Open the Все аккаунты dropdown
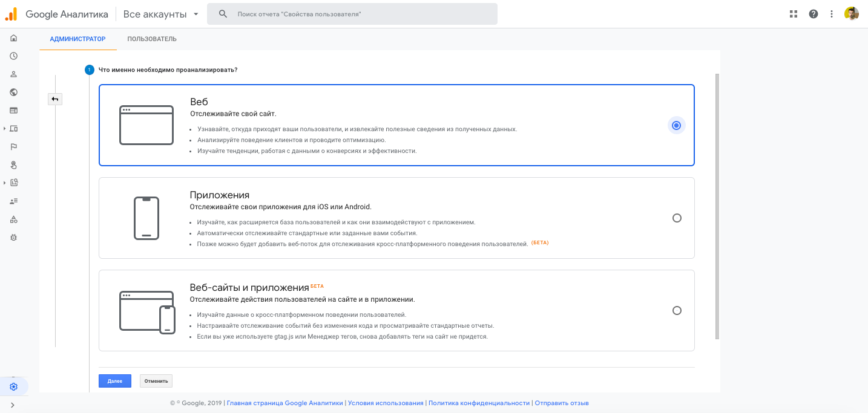The image size is (868, 413). (160, 14)
